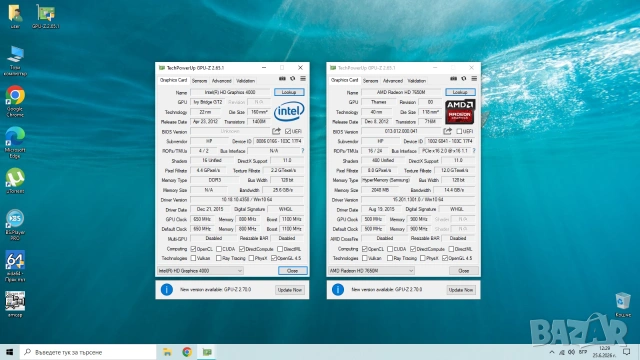Click Close button in AMD window
The height and width of the screenshot is (360, 640).
[x=463, y=271]
